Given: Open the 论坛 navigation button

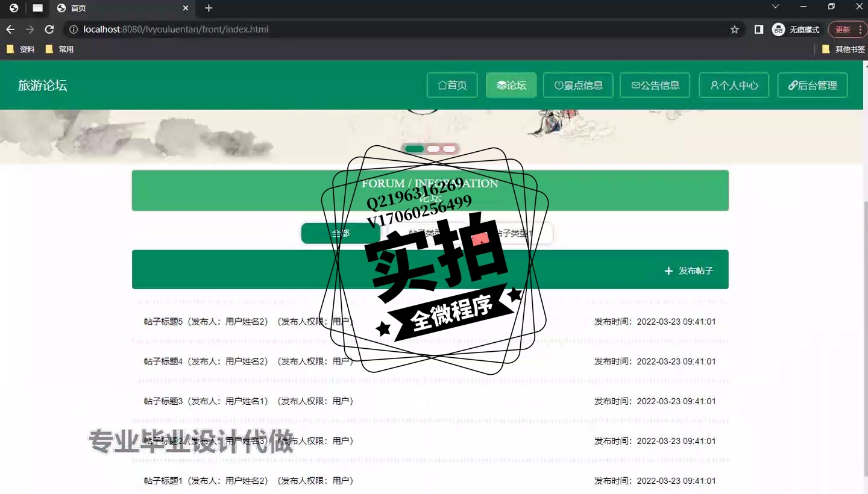Looking at the screenshot, I should click(x=511, y=85).
